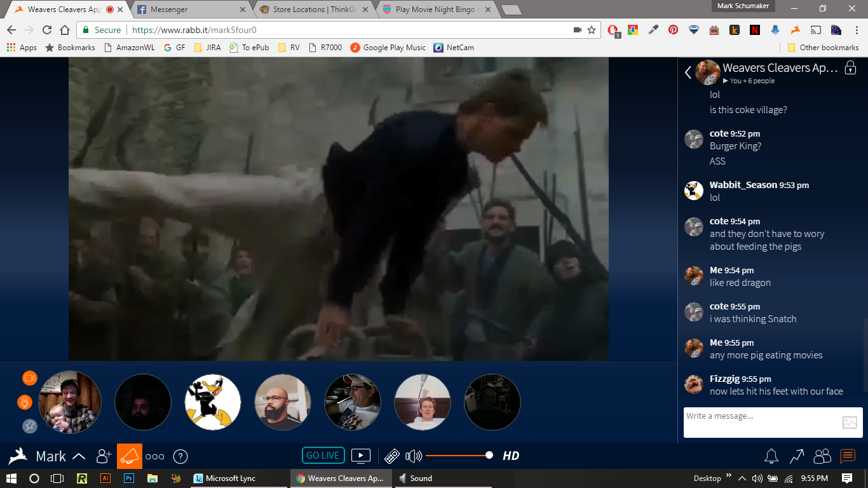
Task: Open the Windows Start menu
Action: pyautogui.click(x=11, y=478)
